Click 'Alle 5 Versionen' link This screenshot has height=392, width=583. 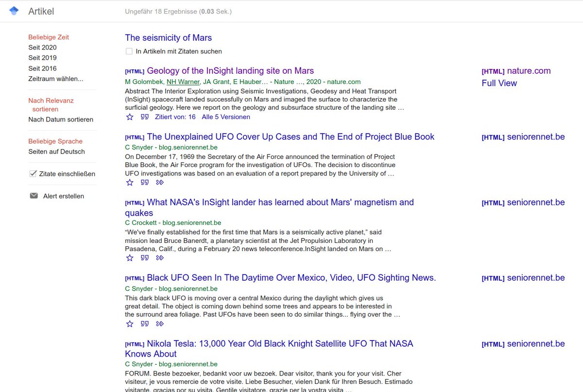point(226,117)
